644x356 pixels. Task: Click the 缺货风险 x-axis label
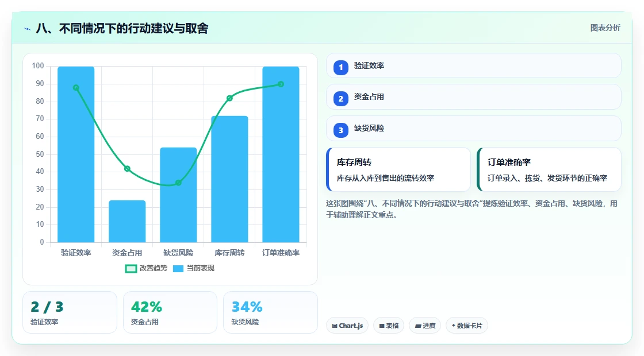[x=178, y=253]
